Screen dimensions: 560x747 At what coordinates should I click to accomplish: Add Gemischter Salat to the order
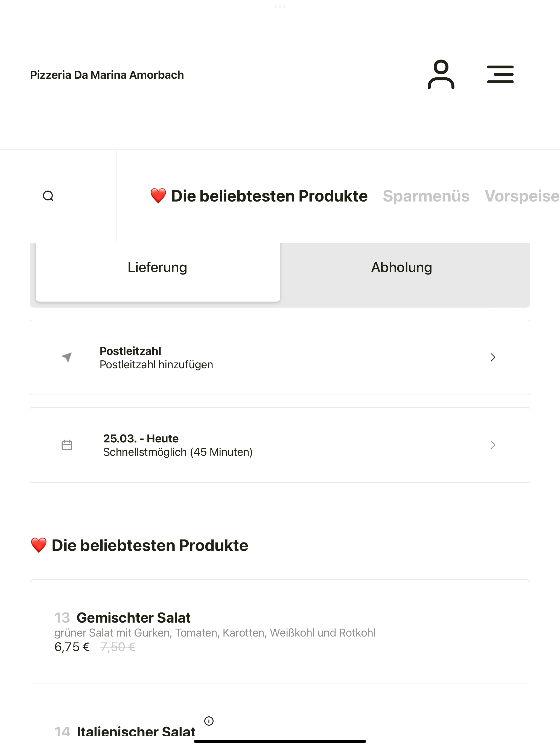point(280,632)
